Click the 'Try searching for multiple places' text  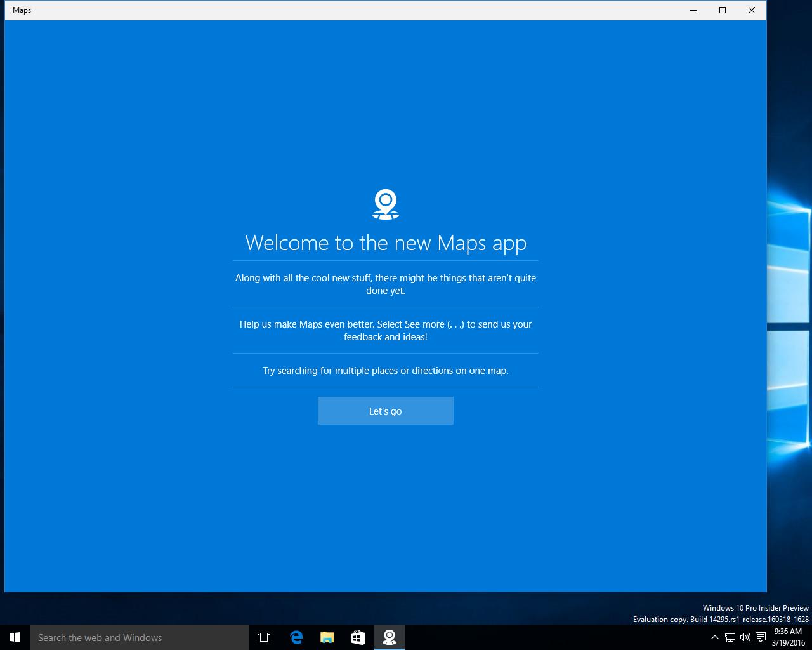[386, 371]
